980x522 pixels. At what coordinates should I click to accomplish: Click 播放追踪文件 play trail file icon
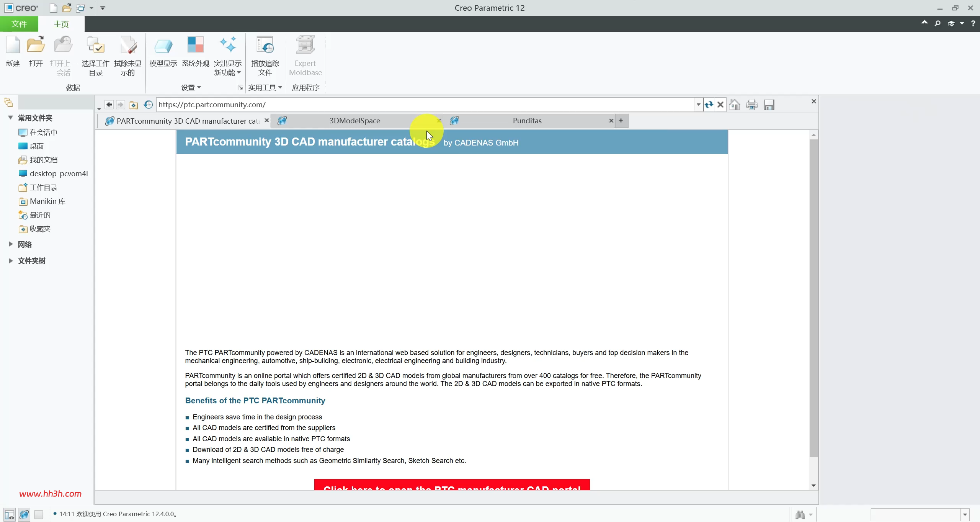tap(265, 45)
